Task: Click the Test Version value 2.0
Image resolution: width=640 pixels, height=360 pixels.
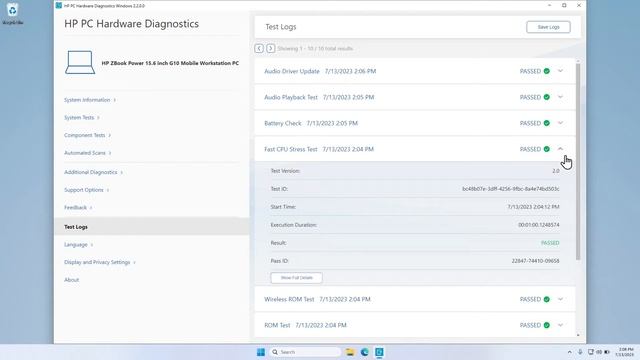Action: 556,171
